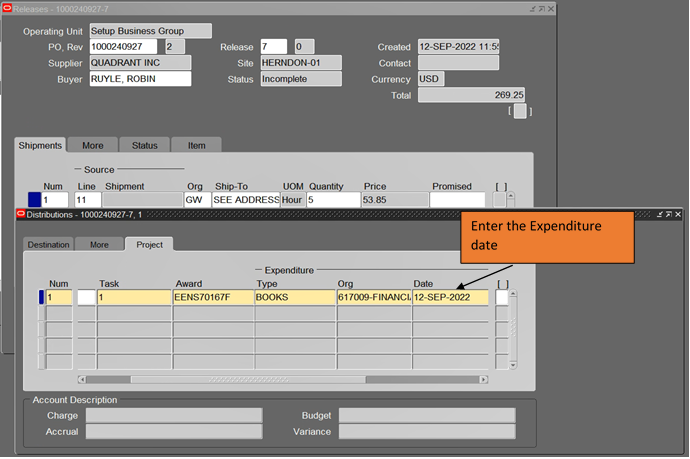
Task: Click the Expenditure Type field BOOKS
Action: pos(295,297)
